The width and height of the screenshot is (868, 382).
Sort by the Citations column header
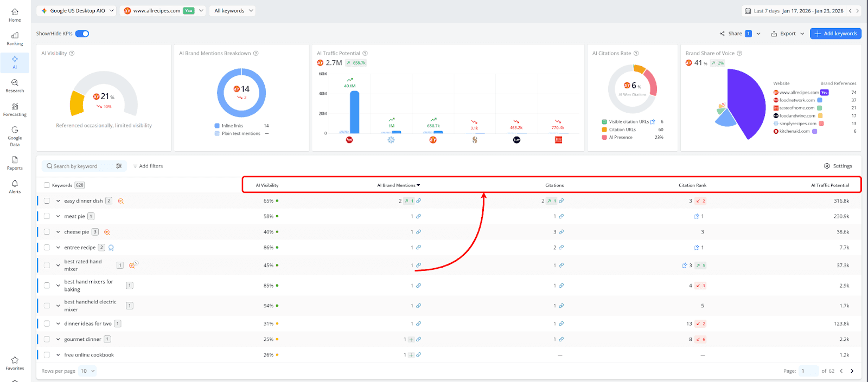pos(554,185)
